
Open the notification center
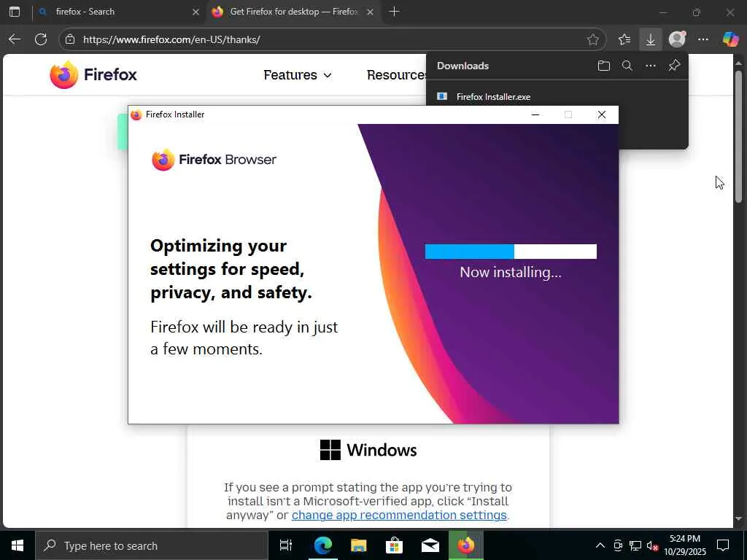[723, 545]
